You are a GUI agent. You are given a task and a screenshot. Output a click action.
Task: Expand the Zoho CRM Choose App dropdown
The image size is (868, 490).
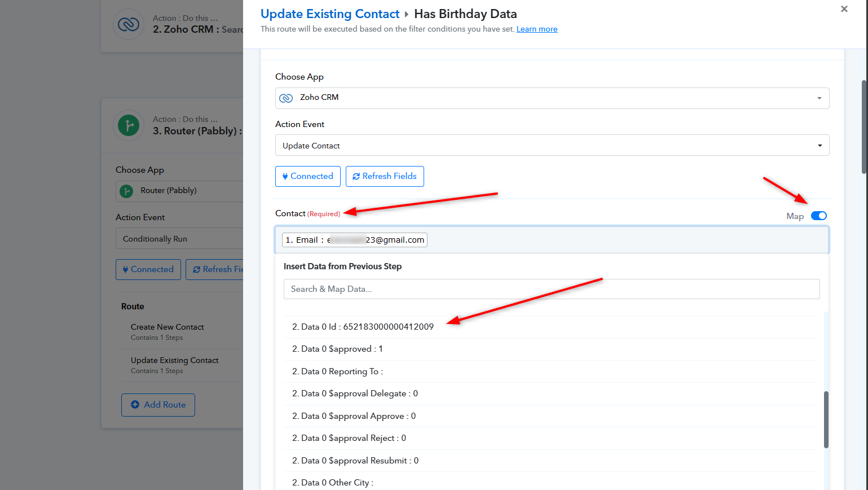tap(552, 98)
